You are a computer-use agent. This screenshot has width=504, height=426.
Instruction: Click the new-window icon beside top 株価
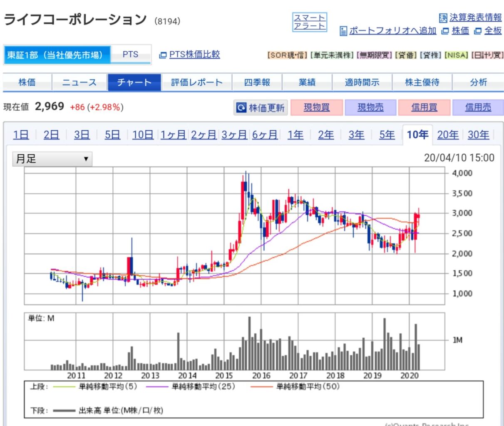click(445, 31)
